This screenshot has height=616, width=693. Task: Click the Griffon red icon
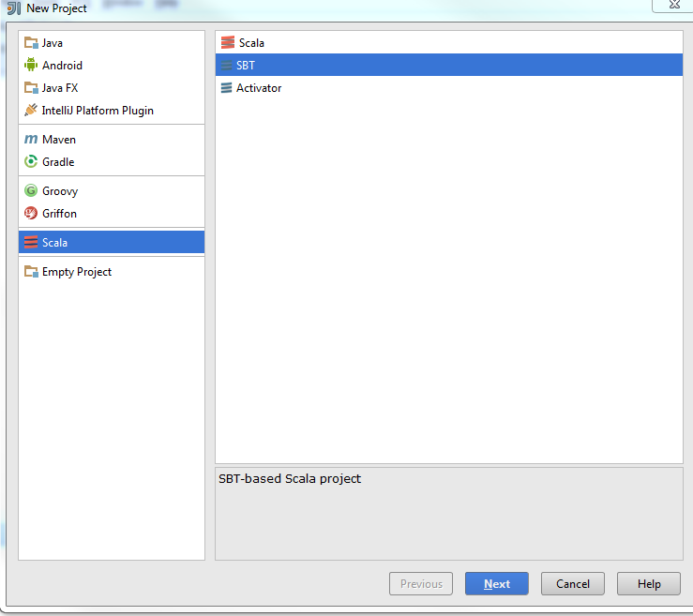click(x=31, y=213)
